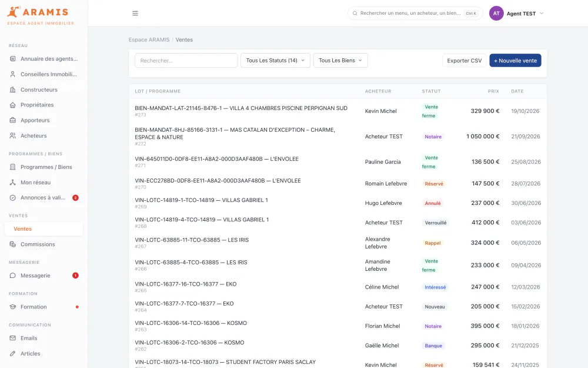588x368 pixels.
Task: Click the hamburger menu icon
Action: click(135, 13)
